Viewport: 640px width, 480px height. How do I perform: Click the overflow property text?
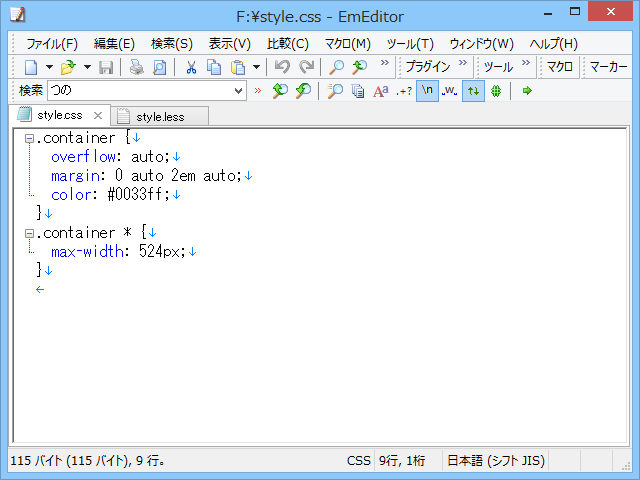click(x=84, y=157)
